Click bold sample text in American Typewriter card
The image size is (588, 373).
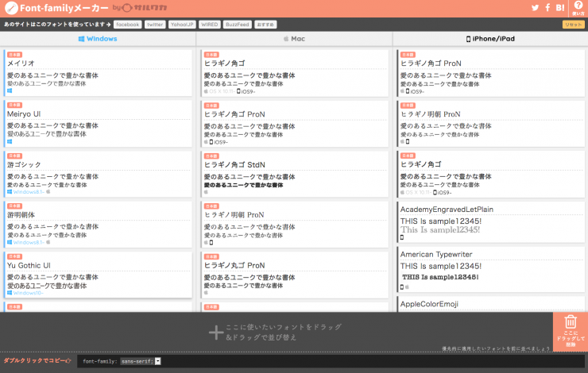click(440, 277)
